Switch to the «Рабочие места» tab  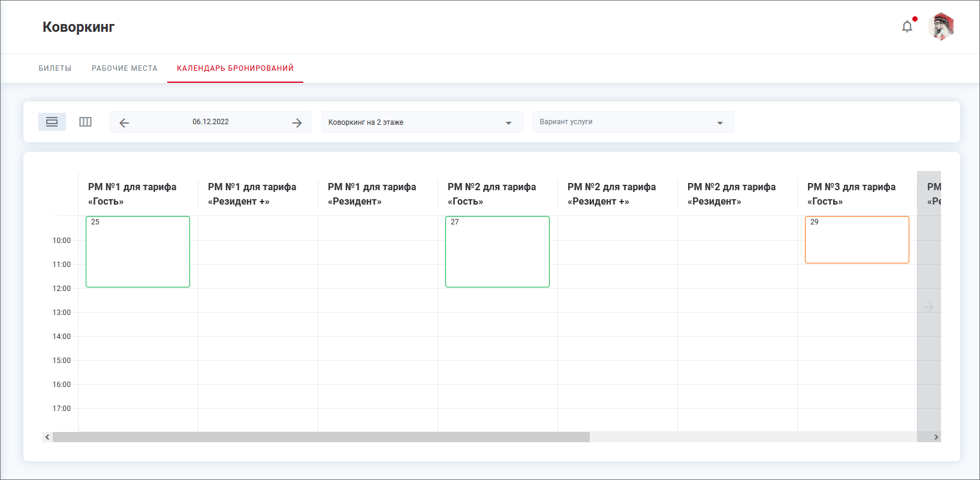[x=125, y=68]
